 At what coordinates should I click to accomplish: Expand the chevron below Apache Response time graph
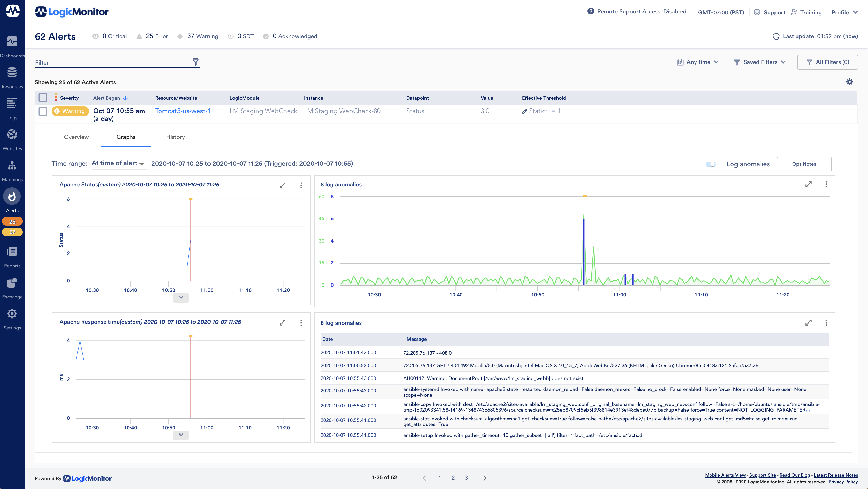click(x=181, y=435)
